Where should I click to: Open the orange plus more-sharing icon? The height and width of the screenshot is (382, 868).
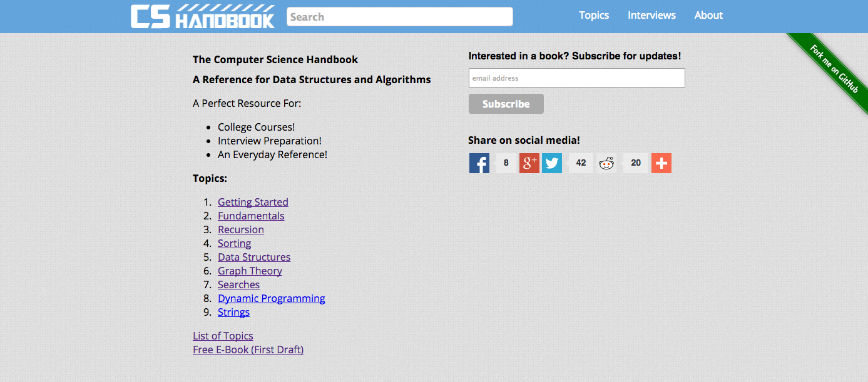pos(661,163)
